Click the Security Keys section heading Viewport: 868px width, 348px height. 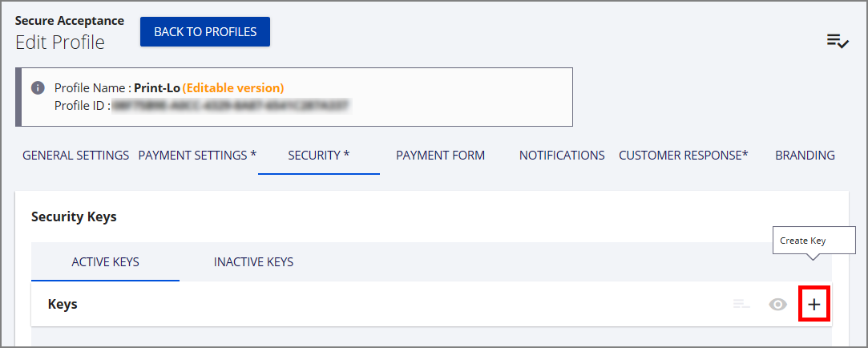[x=74, y=216]
